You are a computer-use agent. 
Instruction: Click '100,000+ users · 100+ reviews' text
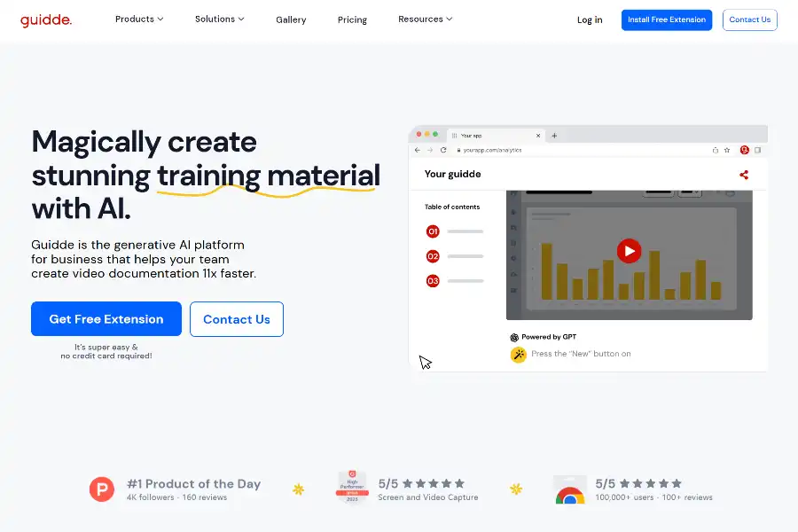pos(654,497)
